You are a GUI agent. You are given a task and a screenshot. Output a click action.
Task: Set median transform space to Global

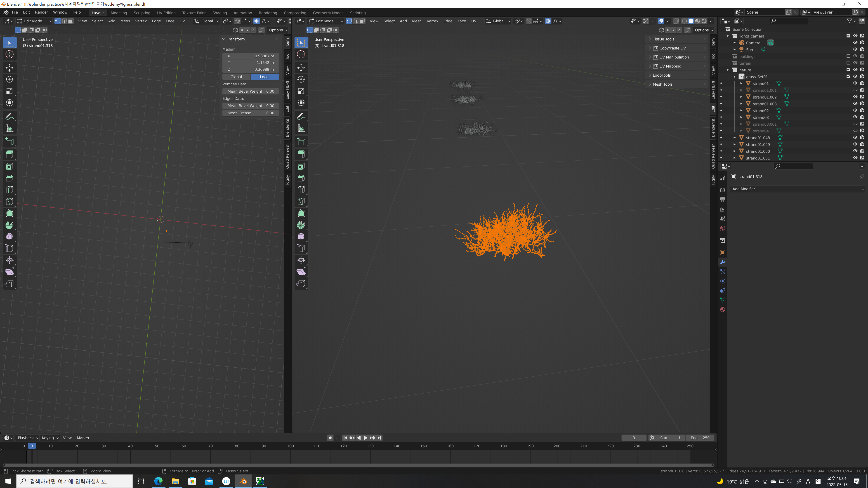tap(236, 77)
